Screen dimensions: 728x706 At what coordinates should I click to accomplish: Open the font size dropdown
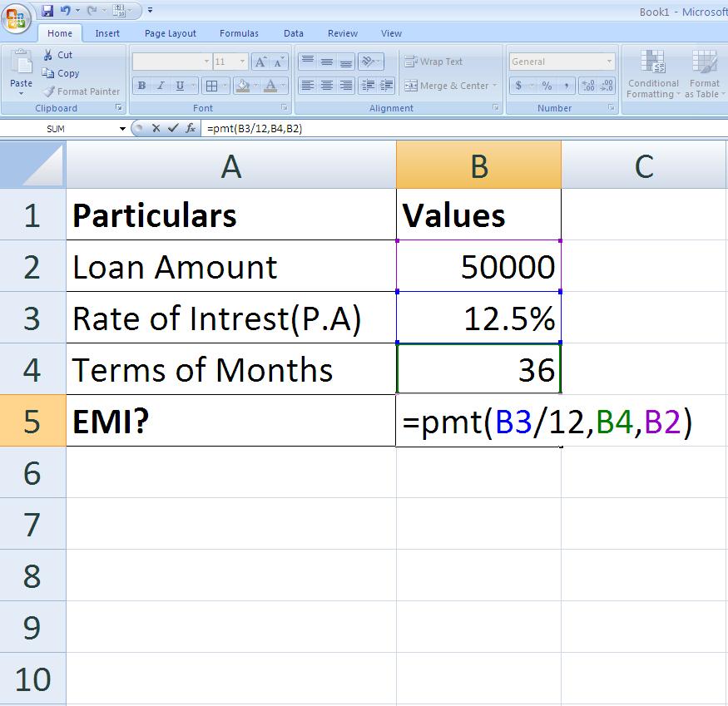pyautogui.click(x=242, y=61)
